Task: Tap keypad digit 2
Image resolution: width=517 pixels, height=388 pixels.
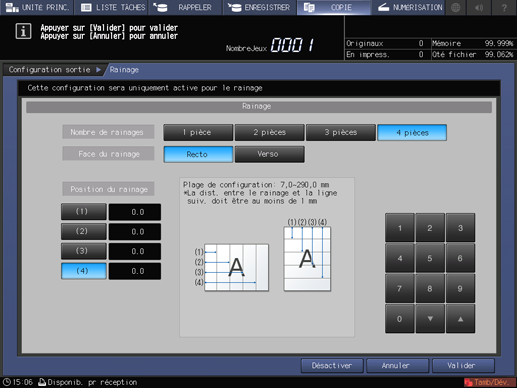Action: coord(430,228)
